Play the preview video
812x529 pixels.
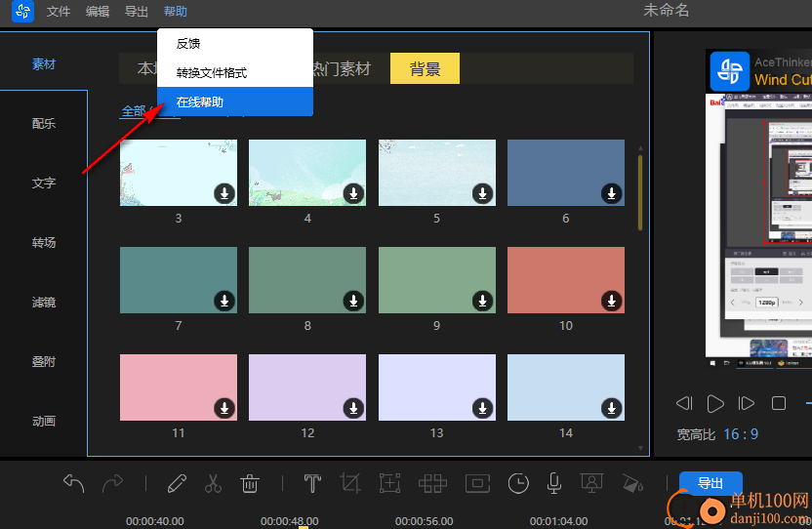715,403
